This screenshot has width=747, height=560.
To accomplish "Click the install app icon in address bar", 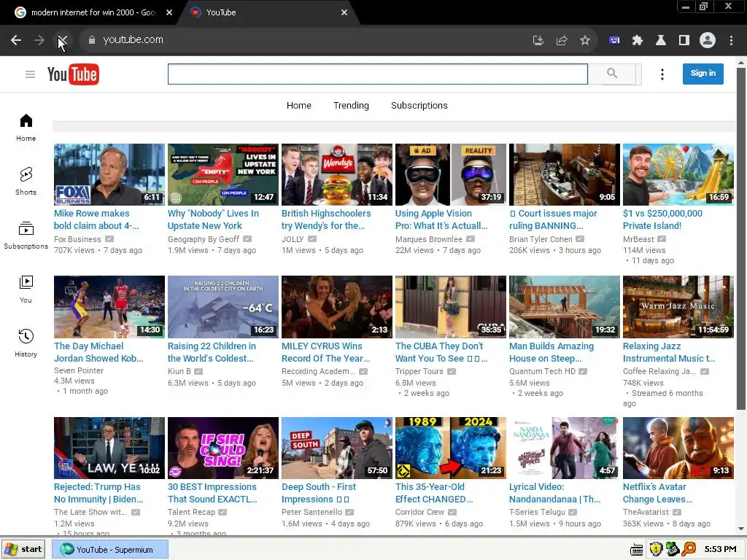I will (x=538, y=41).
